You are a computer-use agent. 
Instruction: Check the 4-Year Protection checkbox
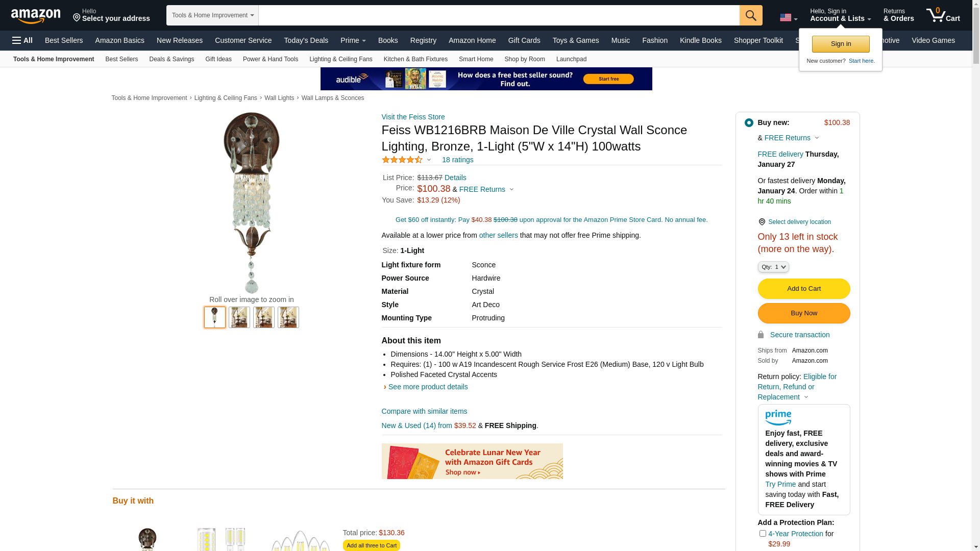tap(763, 533)
